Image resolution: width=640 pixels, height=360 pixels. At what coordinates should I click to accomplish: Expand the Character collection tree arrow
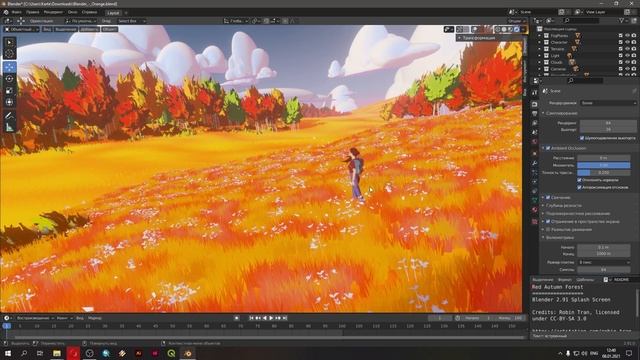tap(540, 42)
